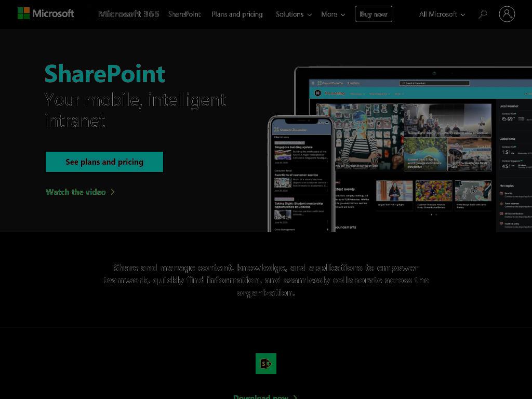Click the phone mockup image
The width and height of the screenshot is (532, 399).
[301, 174]
